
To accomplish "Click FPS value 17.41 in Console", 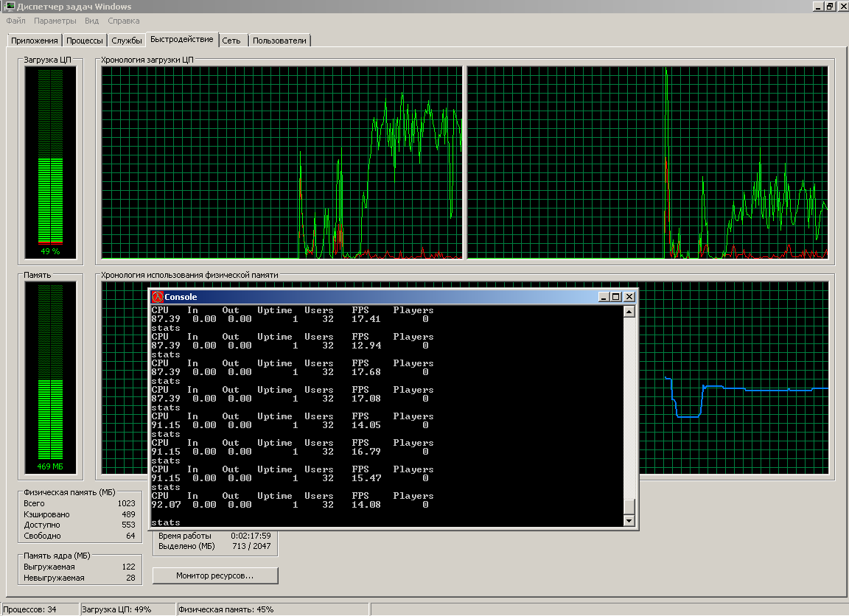I will click(366, 319).
